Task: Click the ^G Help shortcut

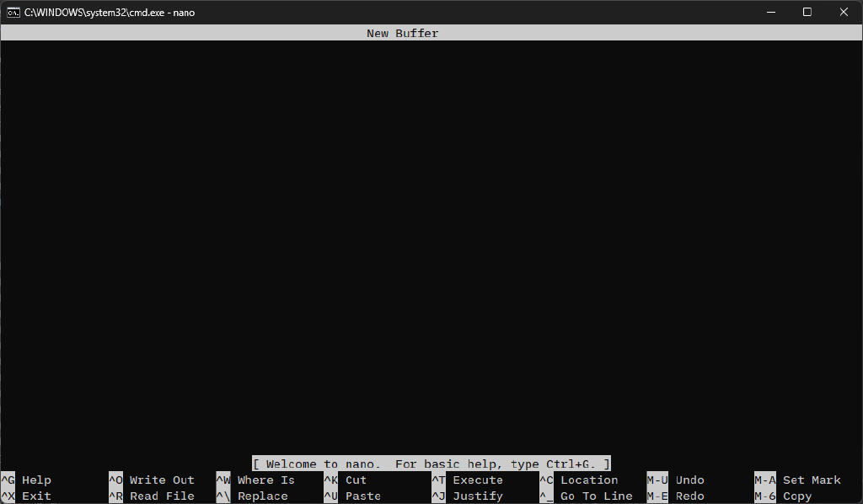Action: coord(27,480)
